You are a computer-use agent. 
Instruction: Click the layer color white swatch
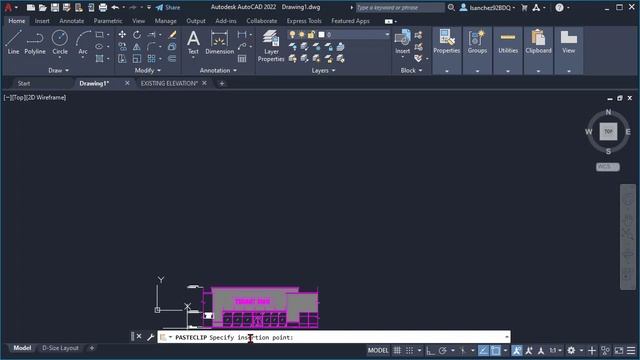click(321, 35)
